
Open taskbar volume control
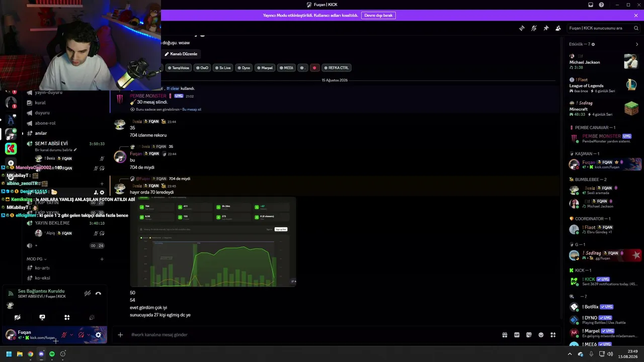(610, 354)
